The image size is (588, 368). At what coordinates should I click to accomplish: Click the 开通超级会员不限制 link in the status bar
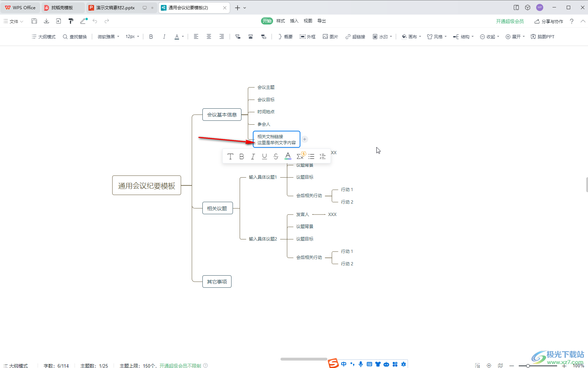(x=180, y=366)
